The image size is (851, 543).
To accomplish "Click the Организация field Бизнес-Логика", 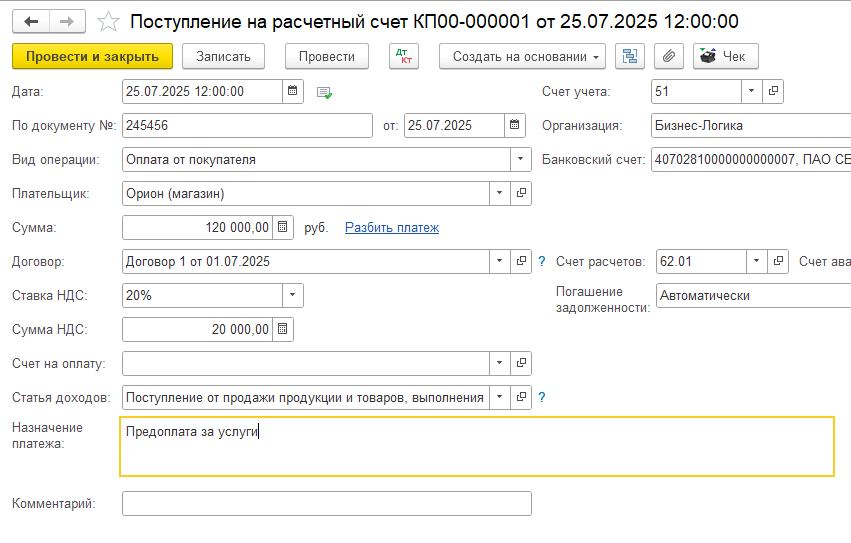I will tap(751, 125).
